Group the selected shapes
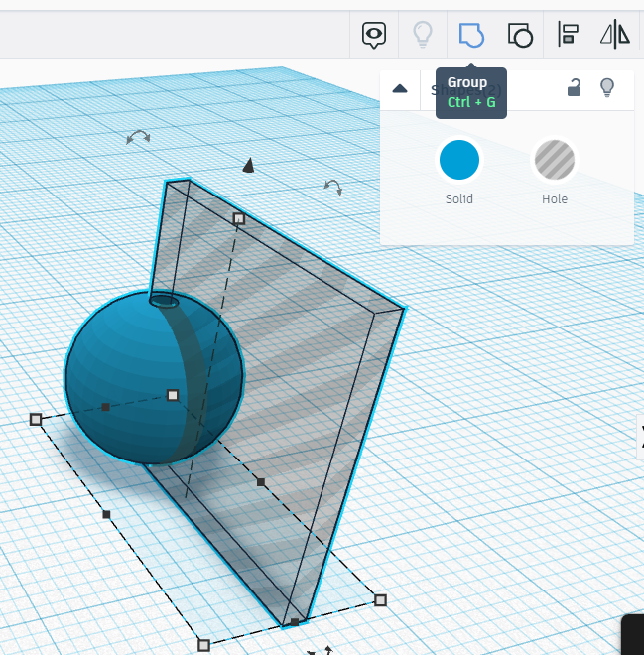 click(471, 35)
